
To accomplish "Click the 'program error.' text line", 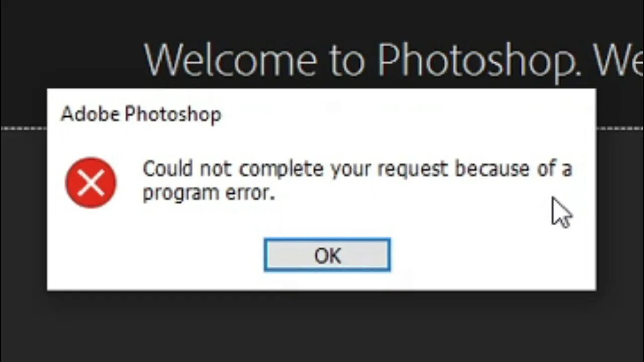I will 209,194.
